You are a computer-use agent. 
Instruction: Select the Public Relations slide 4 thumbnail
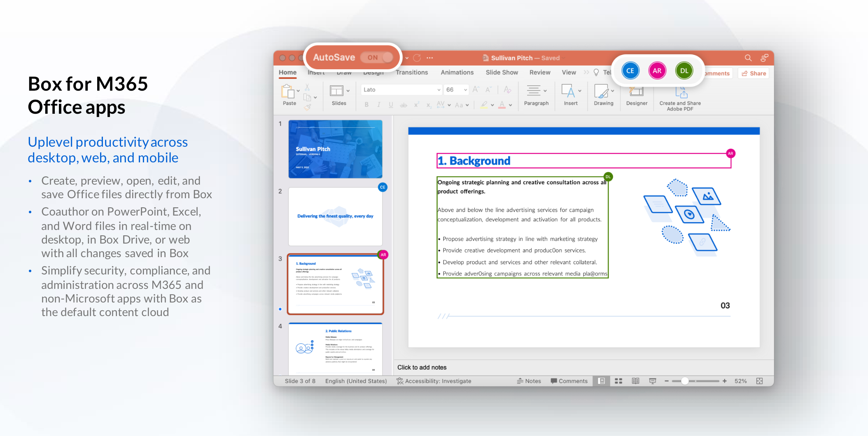[x=335, y=349]
